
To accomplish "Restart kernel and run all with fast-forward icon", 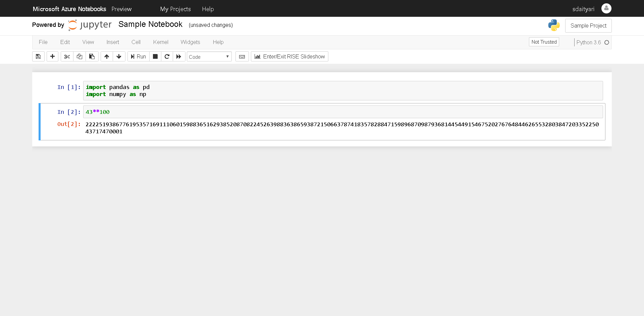I will [x=179, y=56].
